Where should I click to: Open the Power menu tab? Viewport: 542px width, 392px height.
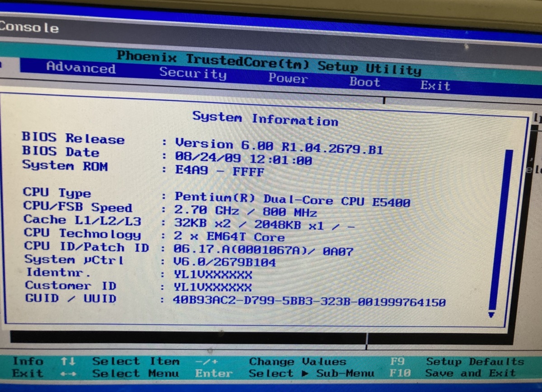(288, 78)
